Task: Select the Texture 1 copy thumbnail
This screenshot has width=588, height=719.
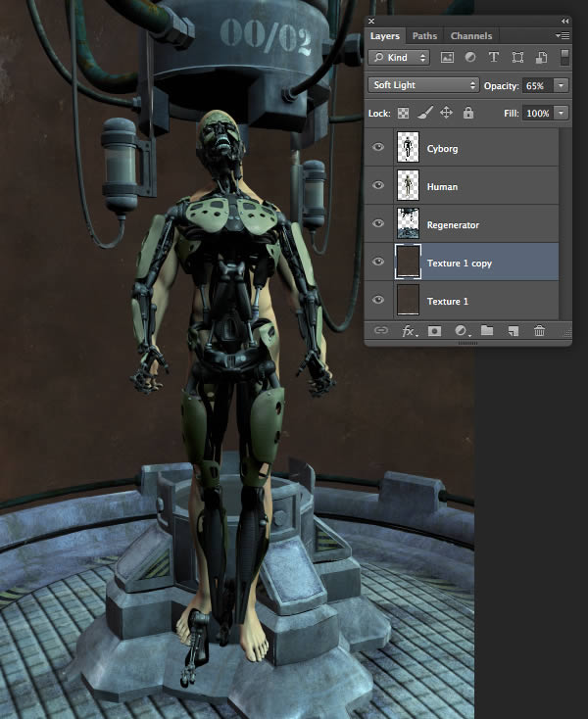Action: 408,262
